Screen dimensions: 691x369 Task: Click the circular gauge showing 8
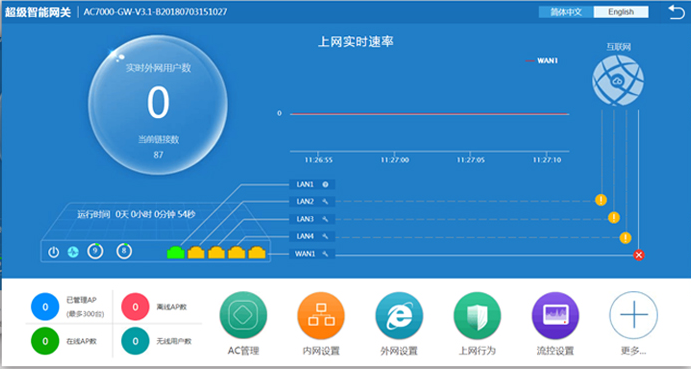[x=124, y=251]
